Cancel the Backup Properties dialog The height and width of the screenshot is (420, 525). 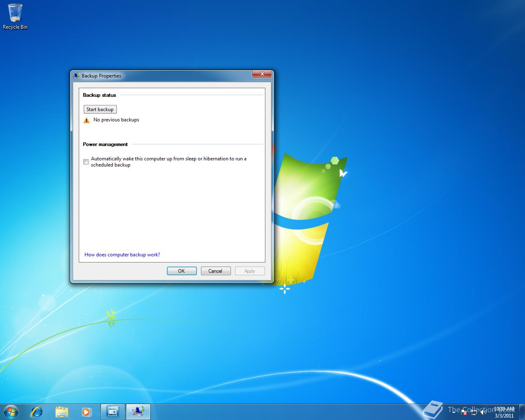click(x=216, y=271)
